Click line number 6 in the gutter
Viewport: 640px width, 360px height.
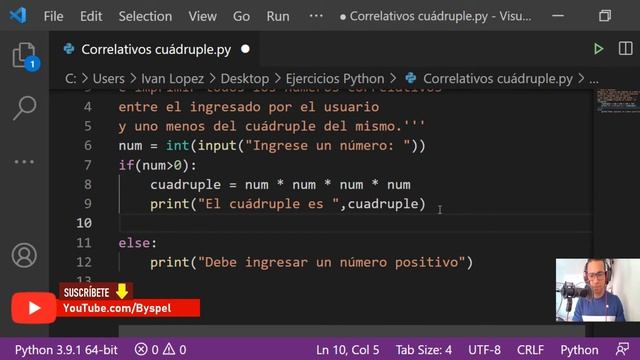point(88,146)
